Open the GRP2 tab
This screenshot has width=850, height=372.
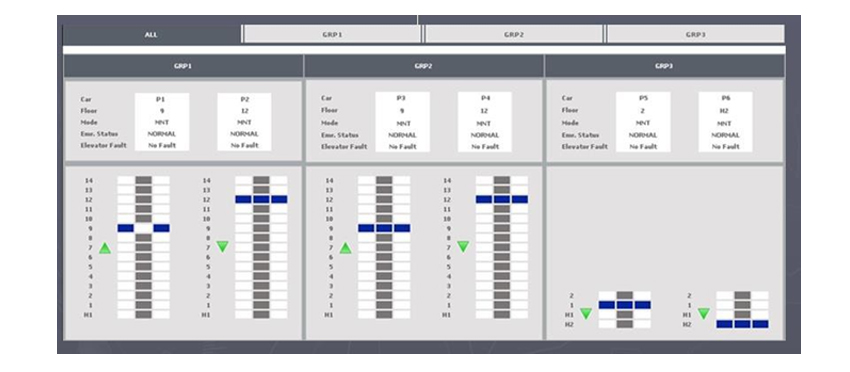click(513, 34)
